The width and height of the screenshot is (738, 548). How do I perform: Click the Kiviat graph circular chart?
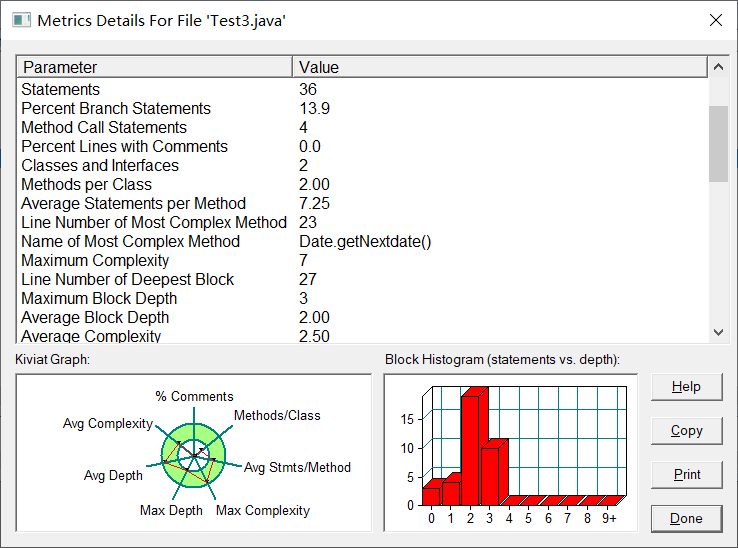click(x=193, y=455)
